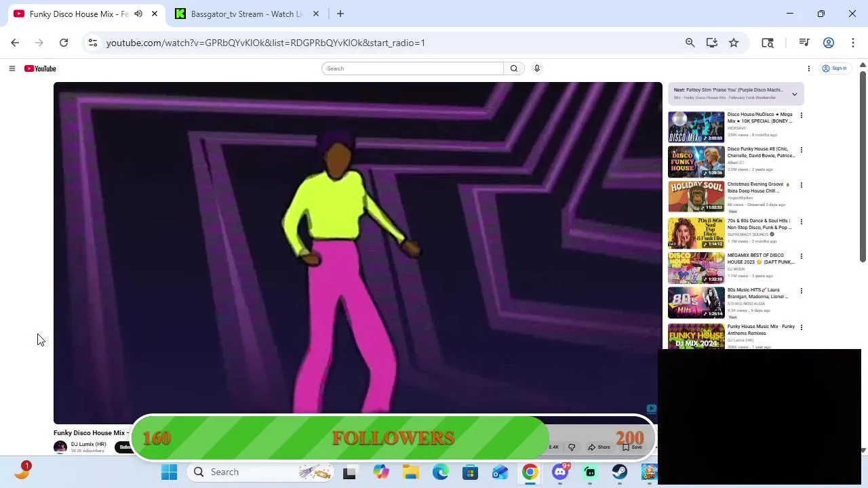Open options for 70s & 80s Dance & Soul Hits
868x488 pixels.
click(801, 222)
